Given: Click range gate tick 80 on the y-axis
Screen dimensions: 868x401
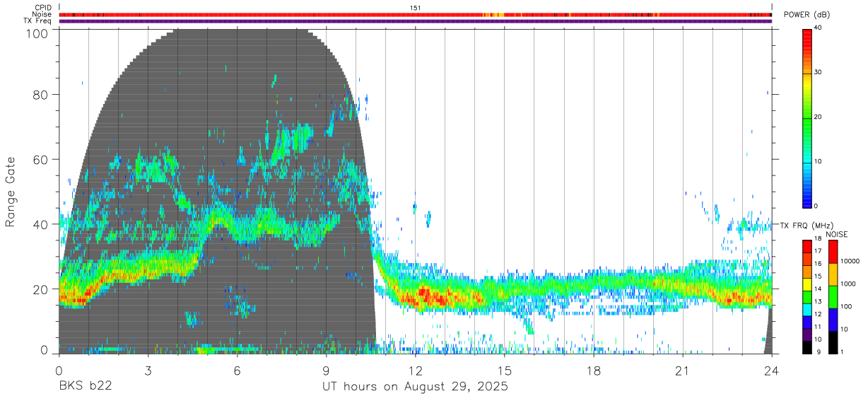Looking at the screenshot, I should point(40,95).
